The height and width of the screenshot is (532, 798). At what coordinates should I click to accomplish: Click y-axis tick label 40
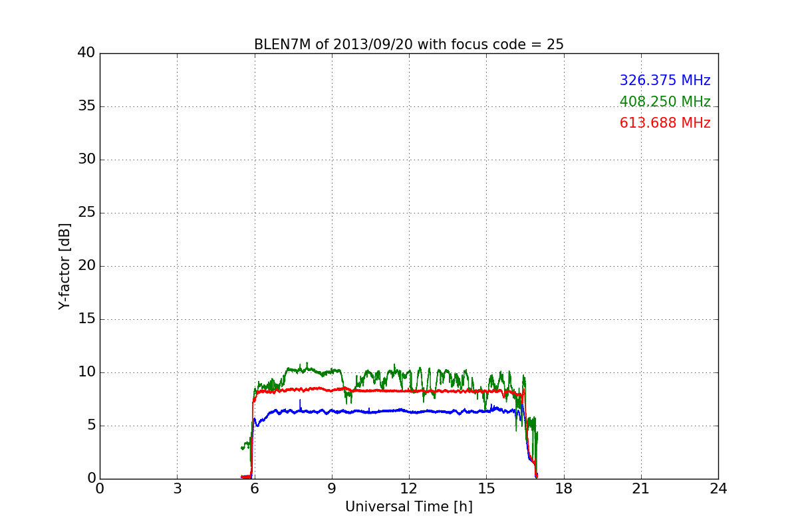click(86, 53)
